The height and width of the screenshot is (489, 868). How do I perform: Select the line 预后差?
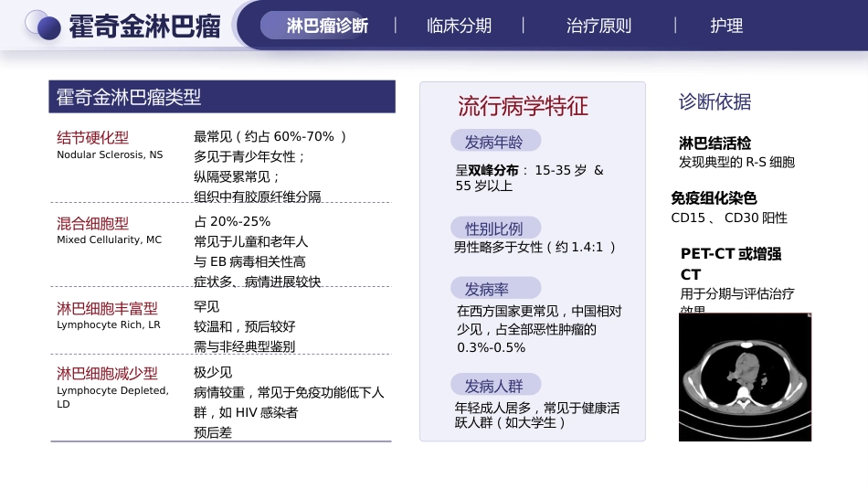coord(213,432)
